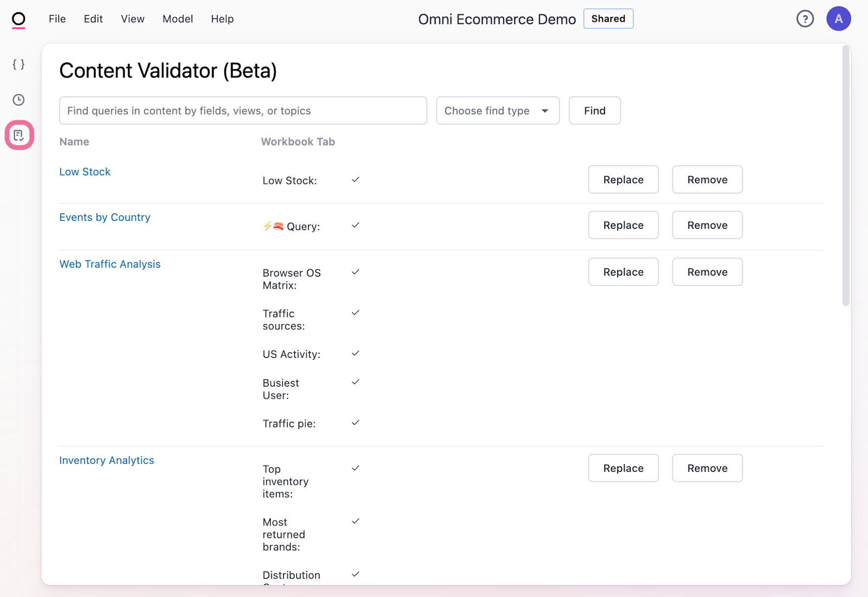Click the avatar with letter A
Image resolution: width=868 pixels, height=597 pixels.
point(838,18)
